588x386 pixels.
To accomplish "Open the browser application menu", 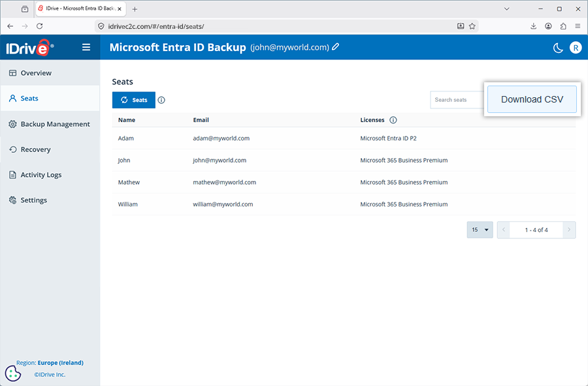I will (x=578, y=26).
